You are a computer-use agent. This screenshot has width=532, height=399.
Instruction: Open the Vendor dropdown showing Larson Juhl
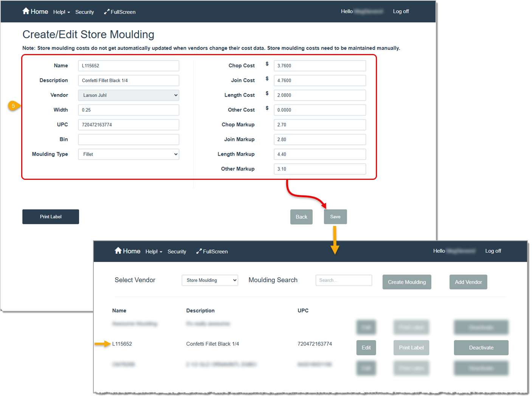pyautogui.click(x=128, y=95)
